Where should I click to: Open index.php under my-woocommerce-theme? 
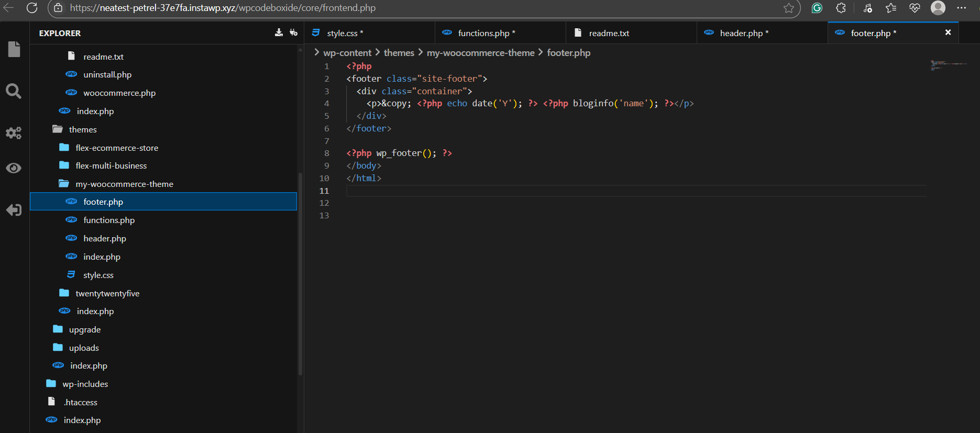pyautogui.click(x=102, y=257)
